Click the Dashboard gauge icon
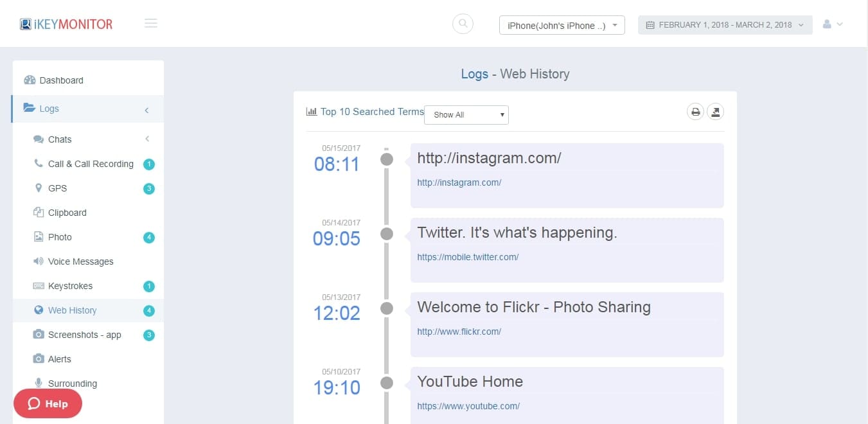The height and width of the screenshot is (424, 868). [x=30, y=80]
